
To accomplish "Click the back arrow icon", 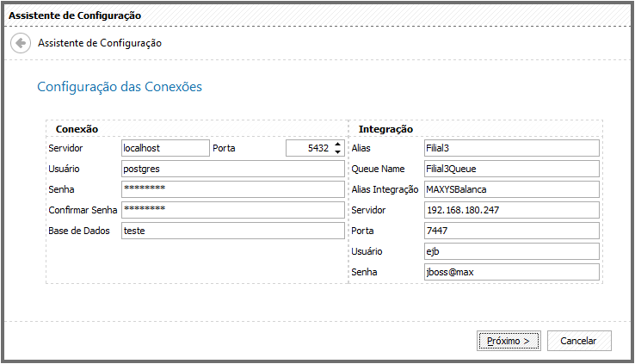I will click(21, 43).
